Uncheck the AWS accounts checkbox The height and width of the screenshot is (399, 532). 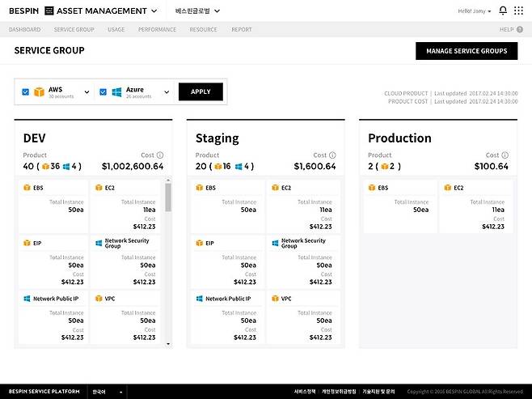coord(26,91)
